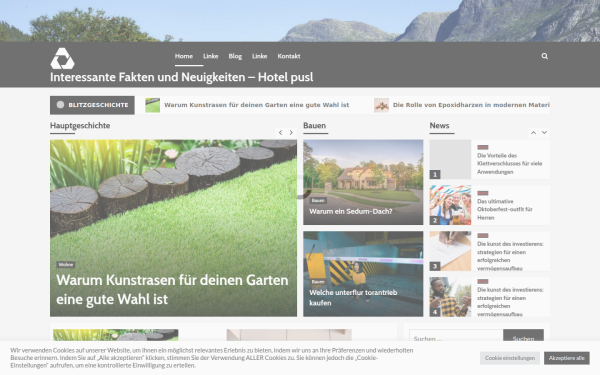Open Cookie einstellungen
Image resolution: width=600 pixels, height=375 pixels.
pos(510,358)
